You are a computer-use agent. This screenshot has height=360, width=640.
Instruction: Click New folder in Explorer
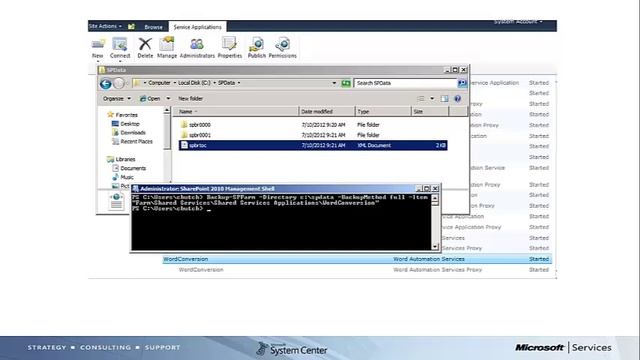(x=190, y=98)
